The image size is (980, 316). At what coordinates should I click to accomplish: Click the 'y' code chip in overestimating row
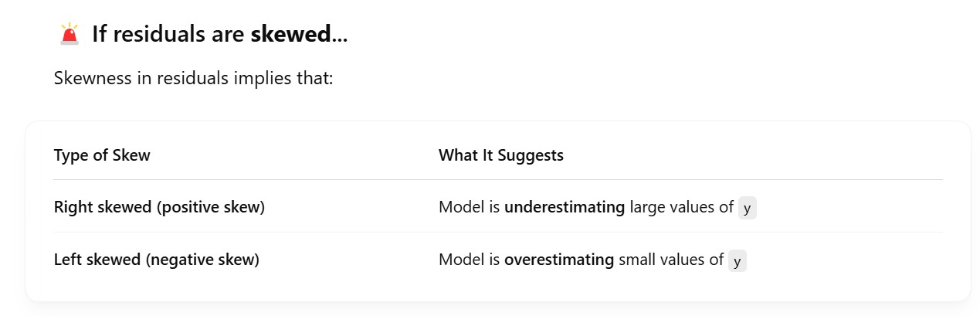click(x=737, y=260)
